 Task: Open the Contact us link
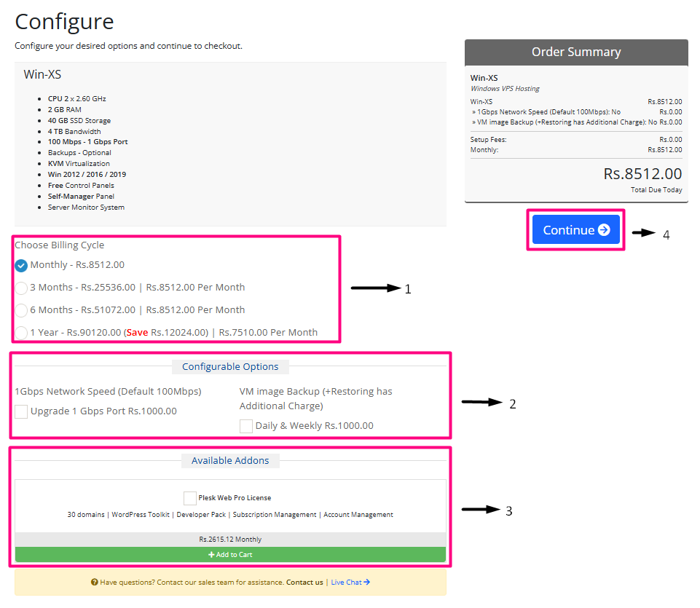(304, 583)
